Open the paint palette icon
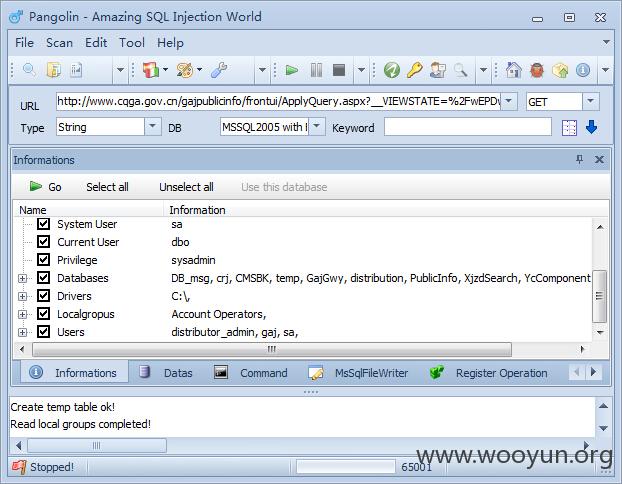622x484 pixels. tap(184, 70)
